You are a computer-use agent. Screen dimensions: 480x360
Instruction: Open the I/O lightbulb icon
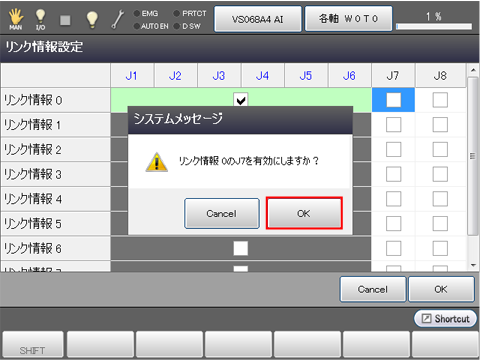click(40, 19)
